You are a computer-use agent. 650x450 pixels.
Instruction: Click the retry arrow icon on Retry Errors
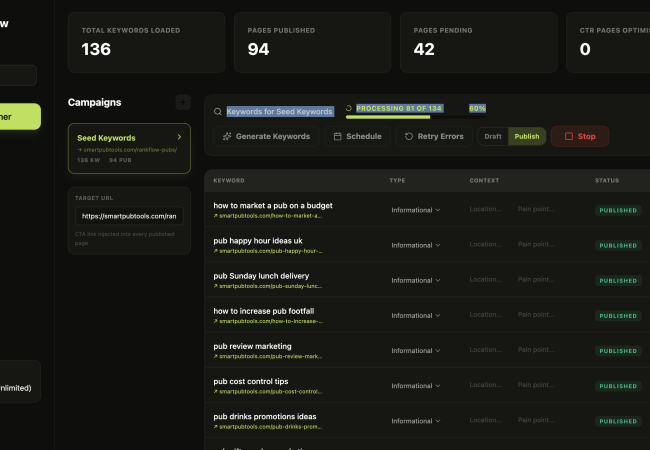click(x=409, y=136)
